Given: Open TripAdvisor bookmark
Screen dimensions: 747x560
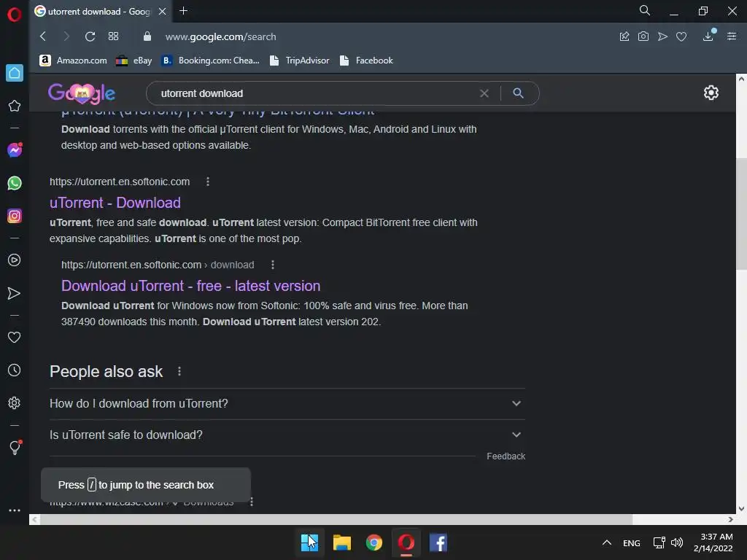Looking at the screenshot, I should point(299,61).
